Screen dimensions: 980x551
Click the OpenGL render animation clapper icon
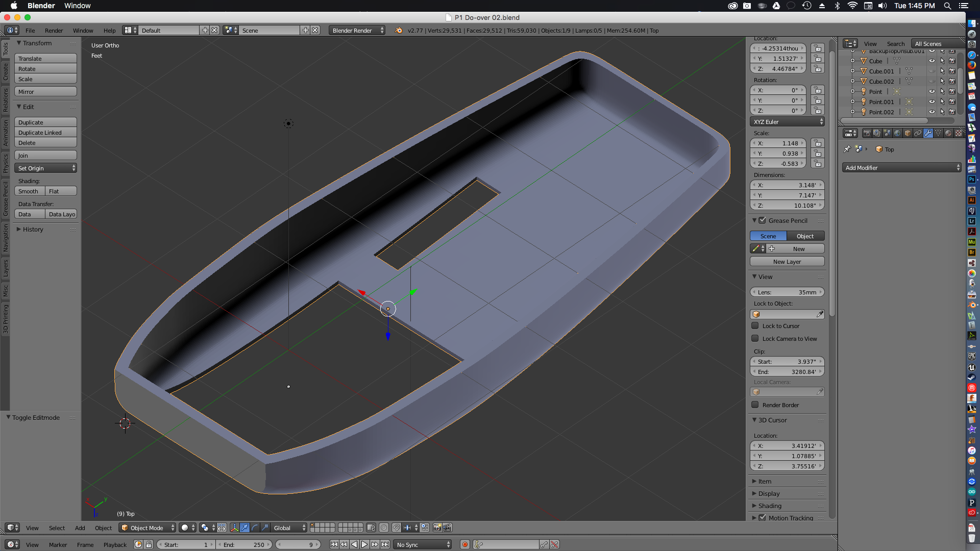(447, 528)
